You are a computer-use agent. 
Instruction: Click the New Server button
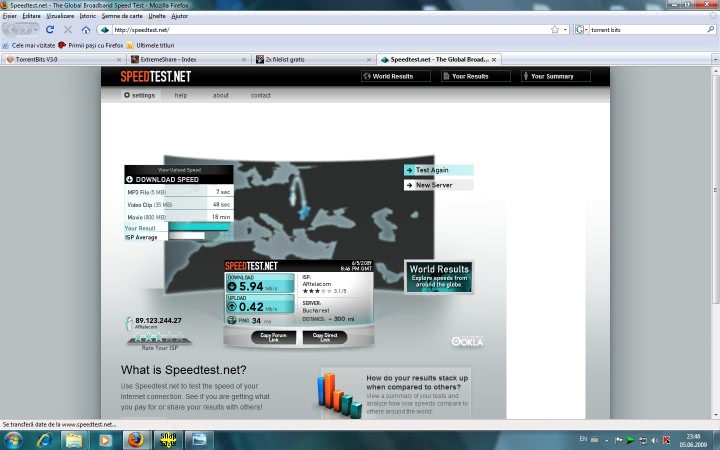pyautogui.click(x=438, y=185)
